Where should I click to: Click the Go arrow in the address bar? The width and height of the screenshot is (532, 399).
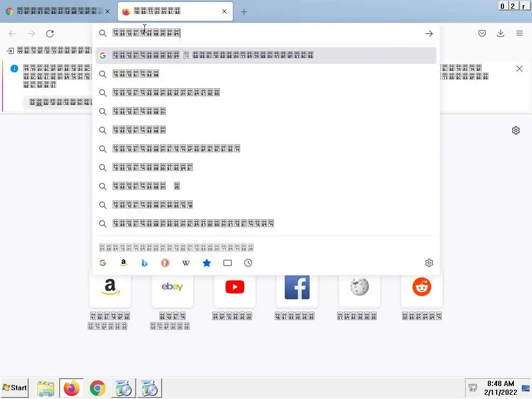click(429, 34)
